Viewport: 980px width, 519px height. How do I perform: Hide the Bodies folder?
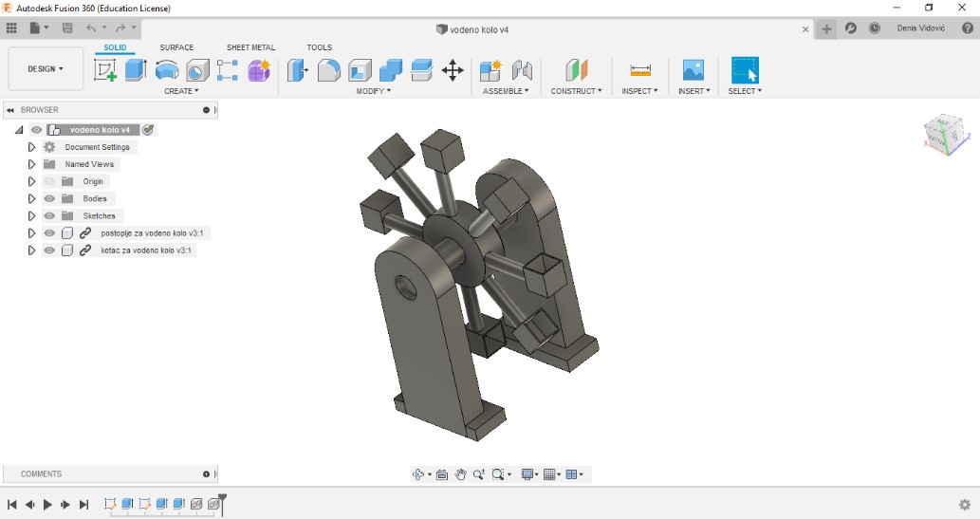click(x=49, y=199)
